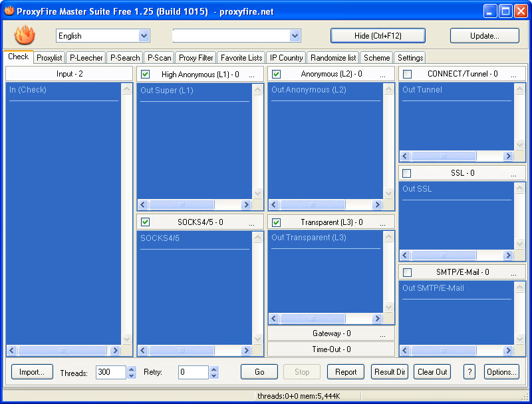Decrease the Threads value with the down arrow
Viewport: 532px width, 404px height.
tap(132, 375)
